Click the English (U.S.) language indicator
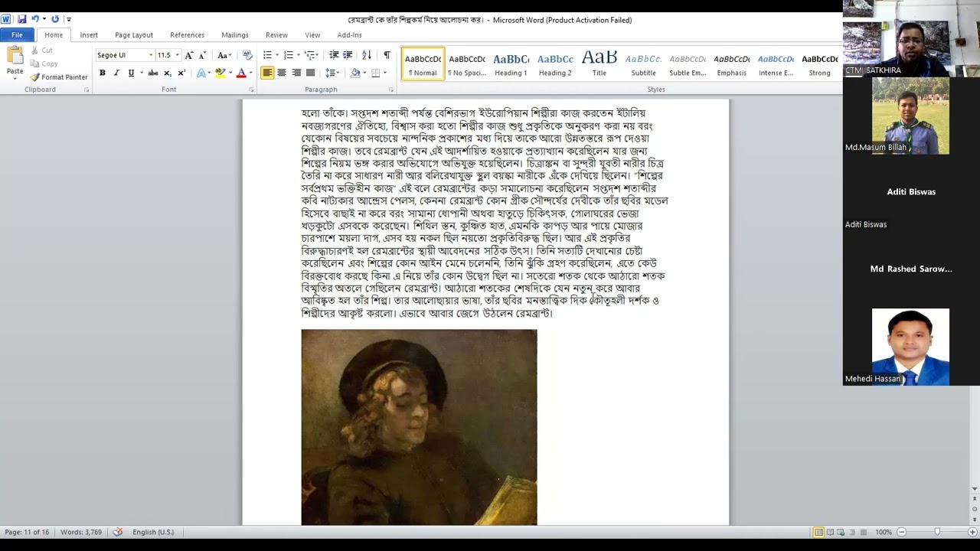The image size is (980, 551). click(153, 532)
